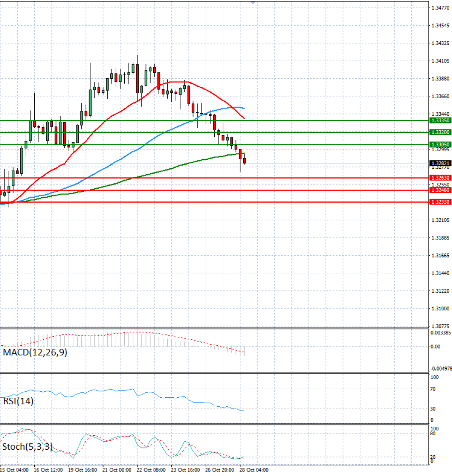Click the 15 Oct 04:00 time label
Screen dimensions: 452x476
14,470
